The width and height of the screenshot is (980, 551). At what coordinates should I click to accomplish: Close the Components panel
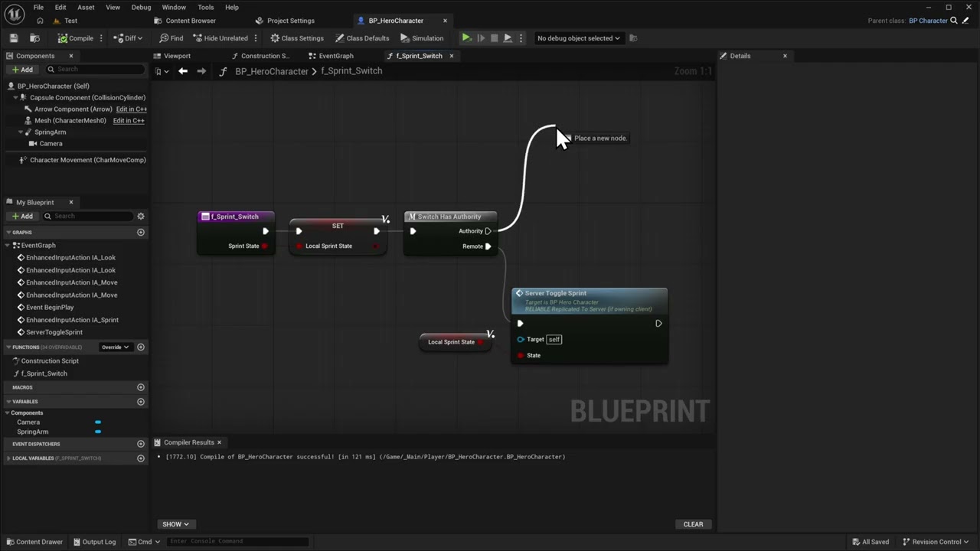71,56
